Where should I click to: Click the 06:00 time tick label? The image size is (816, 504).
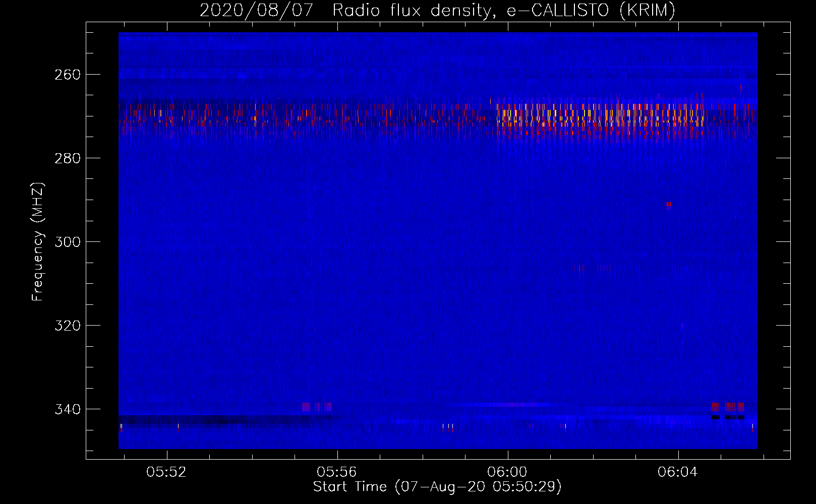pos(507,472)
